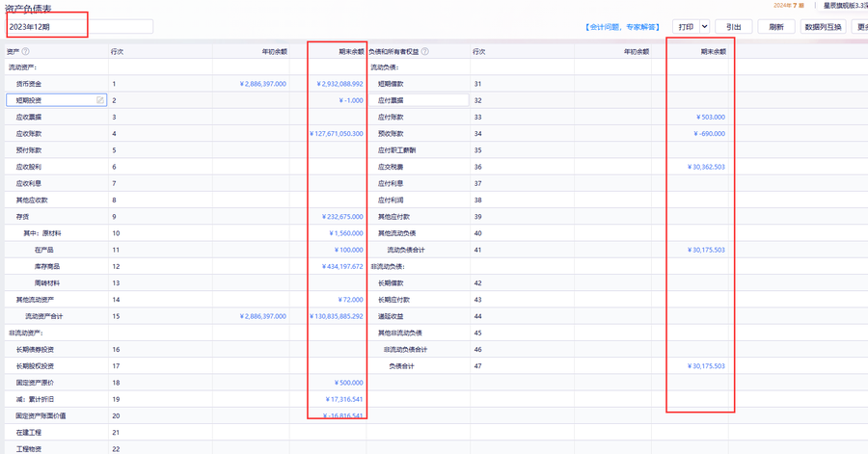868x454 pixels.
Task: Select the 固定资产账面价值 row label
Action: pos(41,415)
